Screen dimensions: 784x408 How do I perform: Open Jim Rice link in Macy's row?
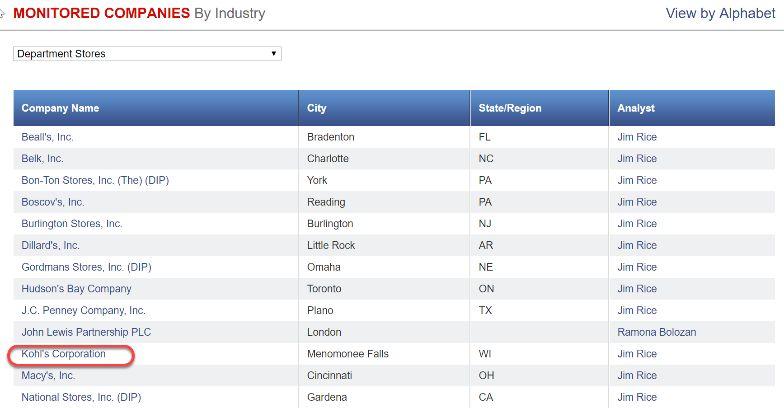637,376
